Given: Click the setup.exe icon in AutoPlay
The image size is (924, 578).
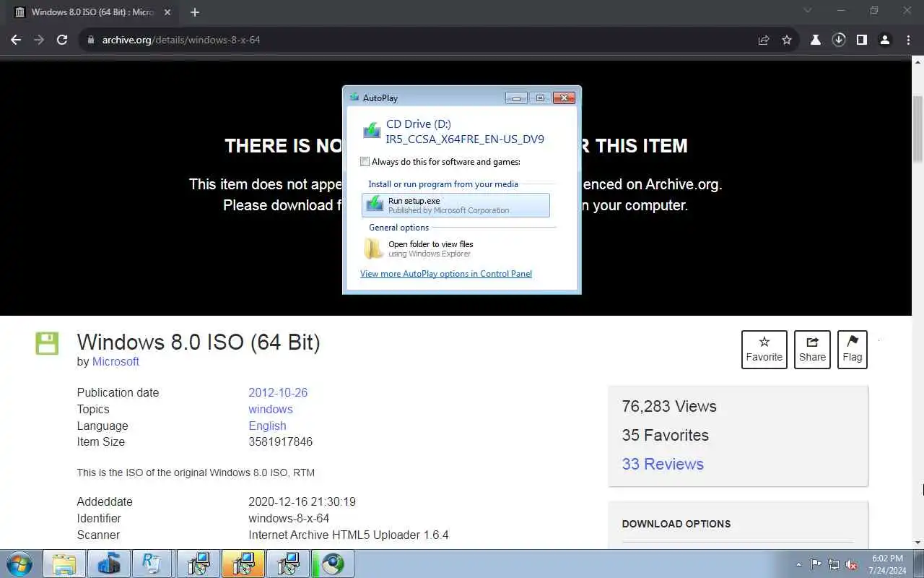Looking at the screenshot, I should pyautogui.click(x=374, y=205).
